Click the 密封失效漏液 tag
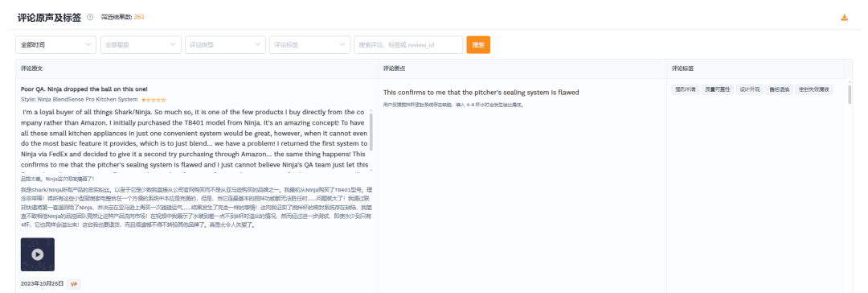The height and width of the screenshot is (293, 868). (813, 89)
